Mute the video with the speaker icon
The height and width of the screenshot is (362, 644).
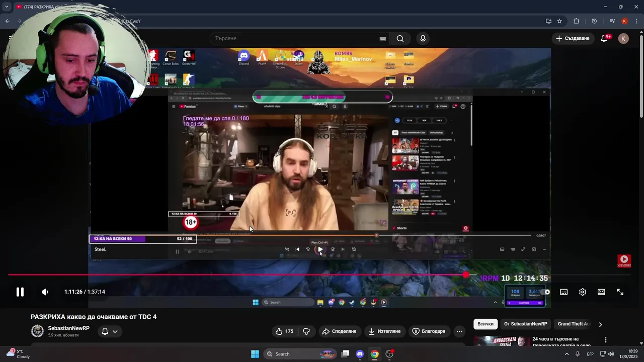(45, 292)
